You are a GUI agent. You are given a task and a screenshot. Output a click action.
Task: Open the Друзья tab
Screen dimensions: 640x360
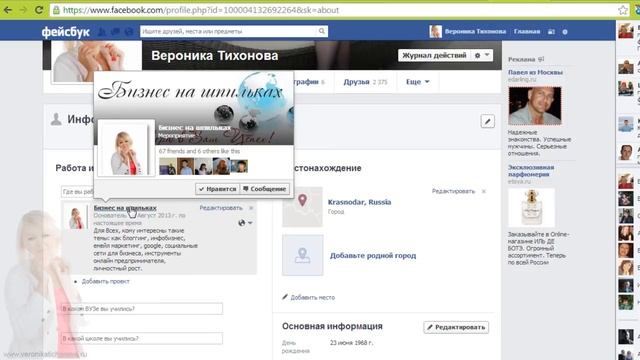365,82
